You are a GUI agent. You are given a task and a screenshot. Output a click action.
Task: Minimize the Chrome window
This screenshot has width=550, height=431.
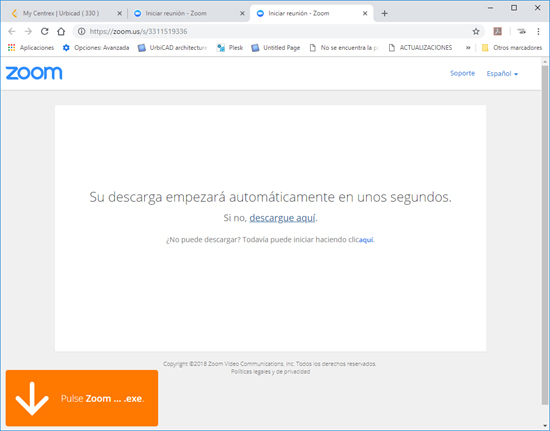tap(490, 8)
